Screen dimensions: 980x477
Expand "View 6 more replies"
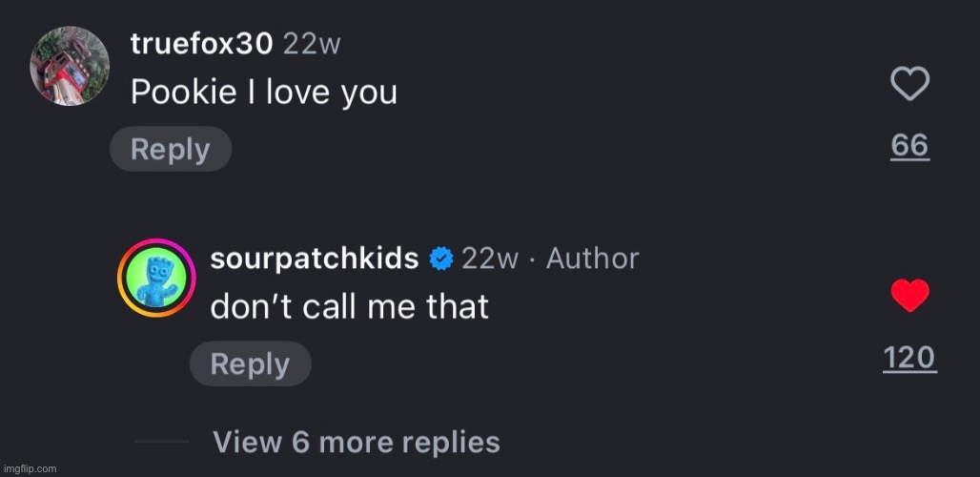tap(356, 443)
